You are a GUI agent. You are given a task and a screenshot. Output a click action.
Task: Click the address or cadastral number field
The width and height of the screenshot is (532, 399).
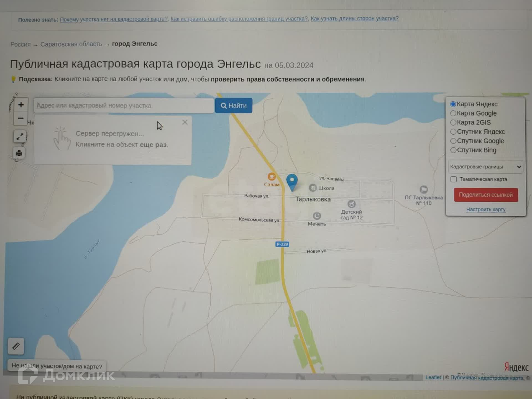(x=124, y=106)
